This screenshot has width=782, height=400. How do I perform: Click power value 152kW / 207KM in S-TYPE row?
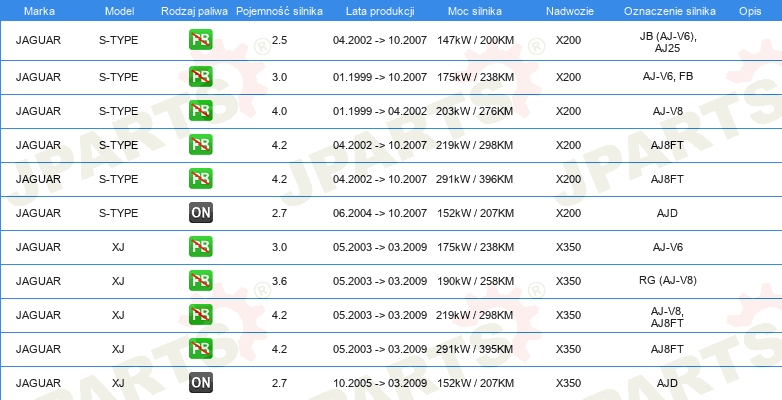coord(475,213)
